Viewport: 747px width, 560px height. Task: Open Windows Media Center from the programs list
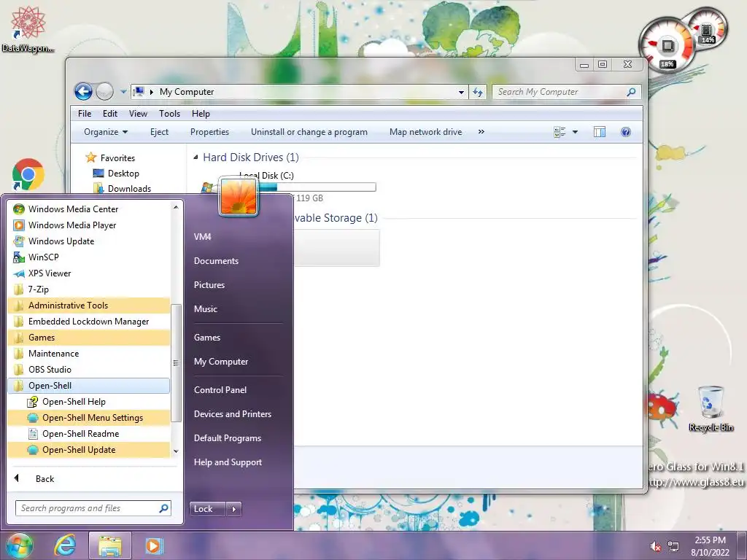[89, 209]
